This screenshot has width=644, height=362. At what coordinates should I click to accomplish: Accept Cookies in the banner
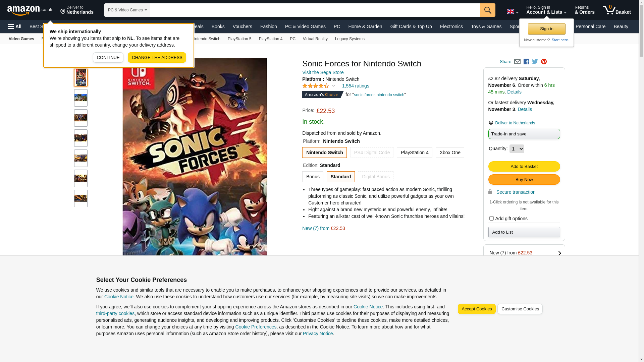pos(477,309)
